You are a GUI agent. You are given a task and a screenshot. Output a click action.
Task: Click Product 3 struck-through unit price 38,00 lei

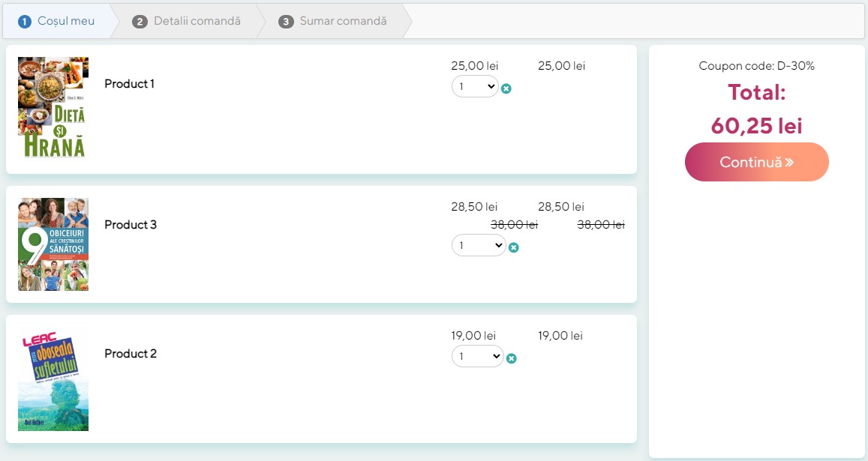pos(514,225)
